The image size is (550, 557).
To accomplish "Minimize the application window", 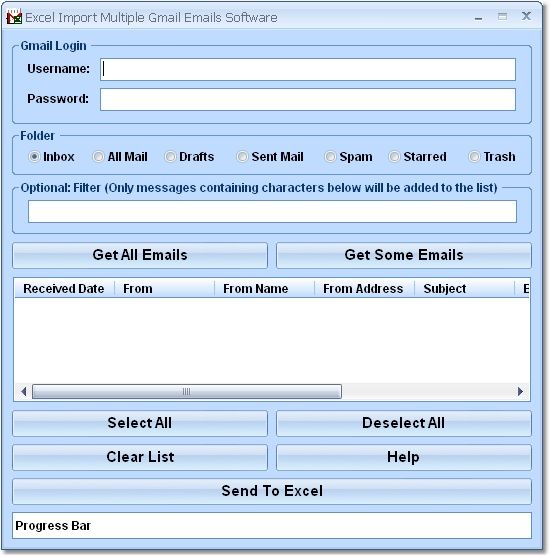I will click(x=479, y=17).
